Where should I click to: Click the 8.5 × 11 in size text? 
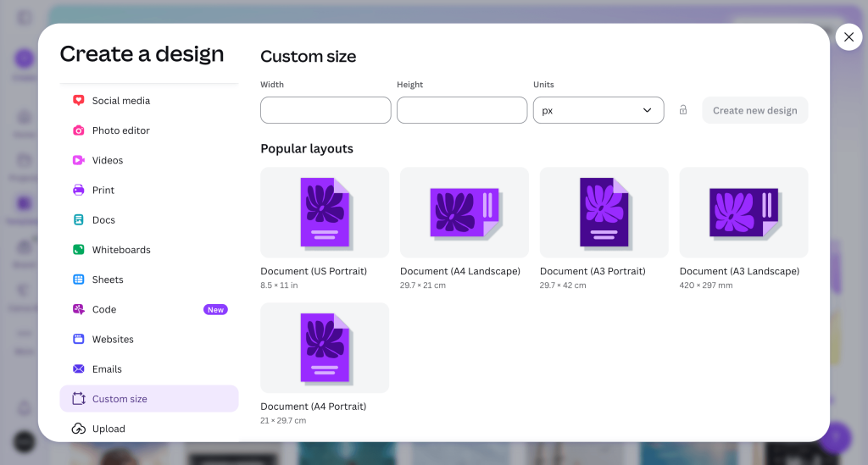pyautogui.click(x=279, y=285)
